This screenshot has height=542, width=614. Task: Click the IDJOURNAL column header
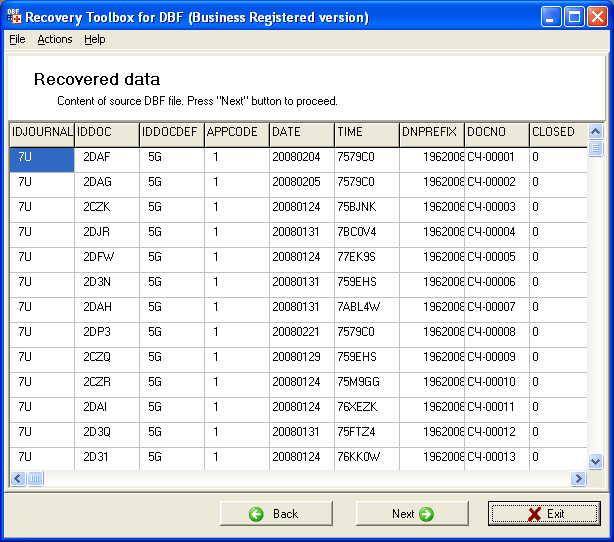[42, 132]
